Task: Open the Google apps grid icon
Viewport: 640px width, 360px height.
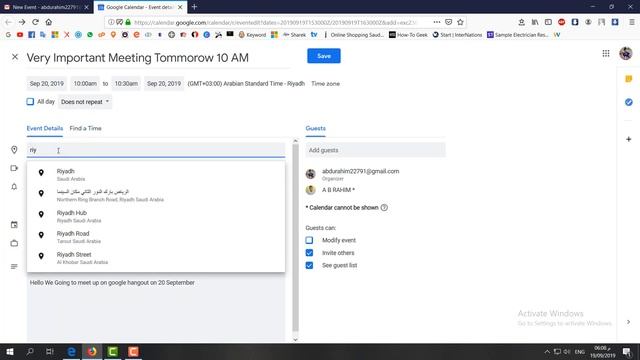Action: pos(606,53)
